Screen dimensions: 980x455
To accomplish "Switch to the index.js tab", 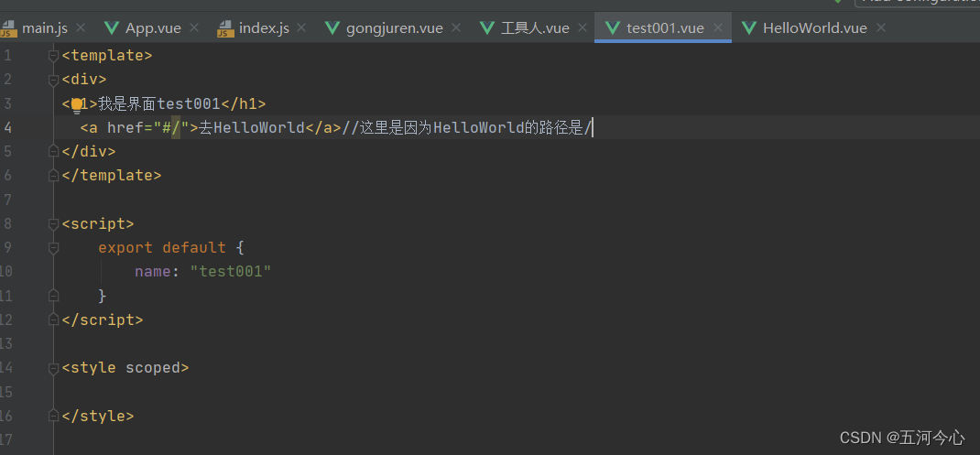I will tap(264, 28).
